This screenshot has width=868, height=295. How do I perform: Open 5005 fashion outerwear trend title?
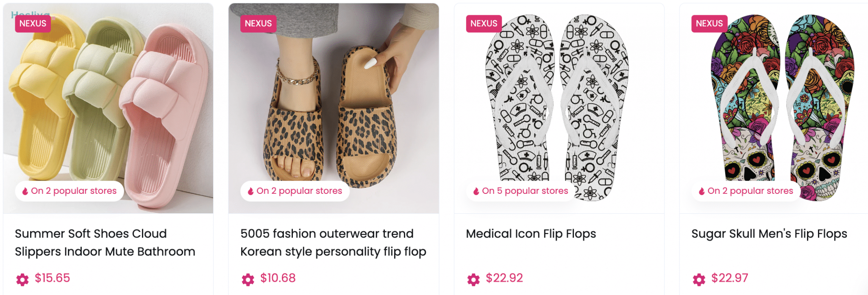pos(333,243)
